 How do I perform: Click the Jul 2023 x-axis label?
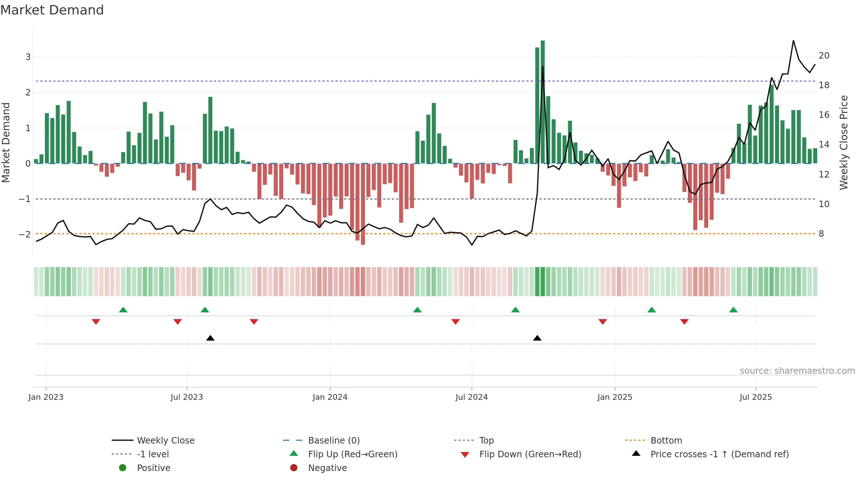tap(187, 397)
